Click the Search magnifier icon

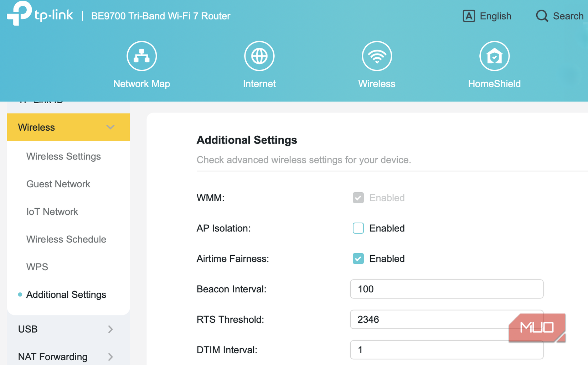pos(542,16)
